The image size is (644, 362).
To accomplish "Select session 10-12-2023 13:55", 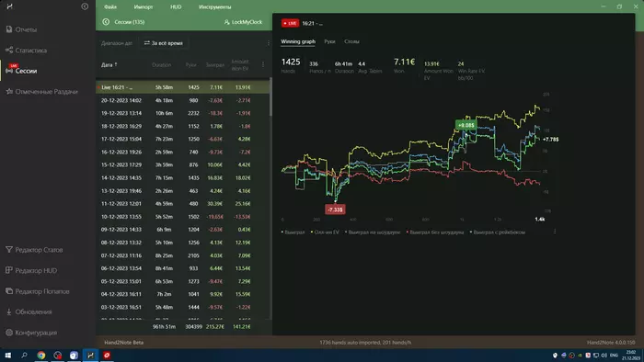I will pyautogui.click(x=183, y=217).
